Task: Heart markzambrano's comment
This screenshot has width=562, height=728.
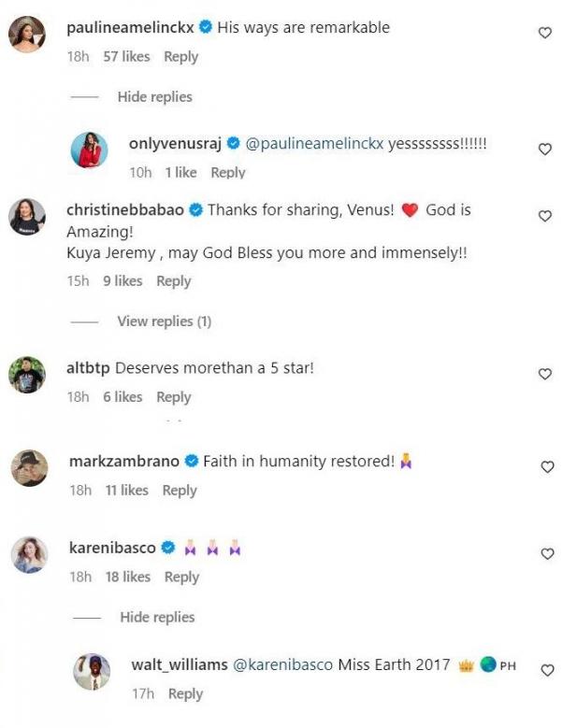Action: (x=548, y=467)
